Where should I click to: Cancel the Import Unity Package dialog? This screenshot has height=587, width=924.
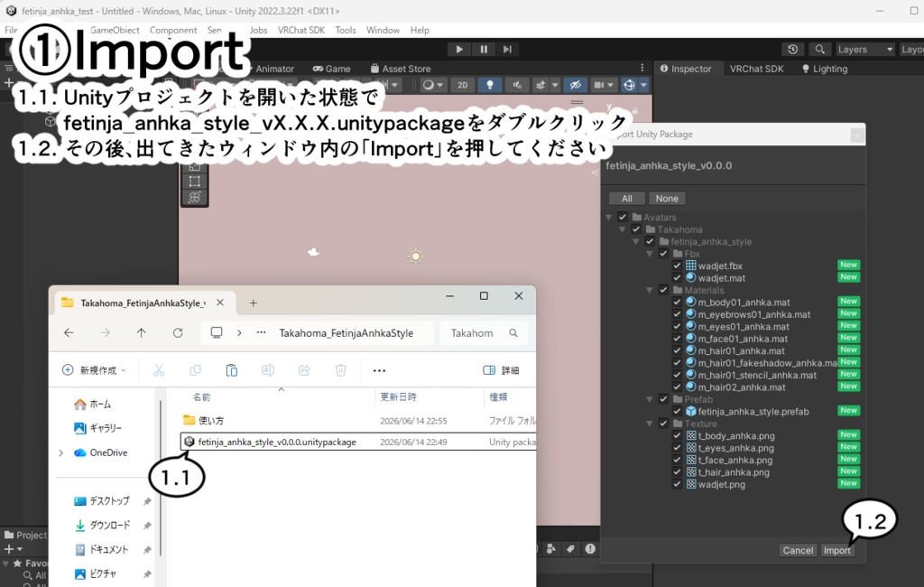[798, 550]
